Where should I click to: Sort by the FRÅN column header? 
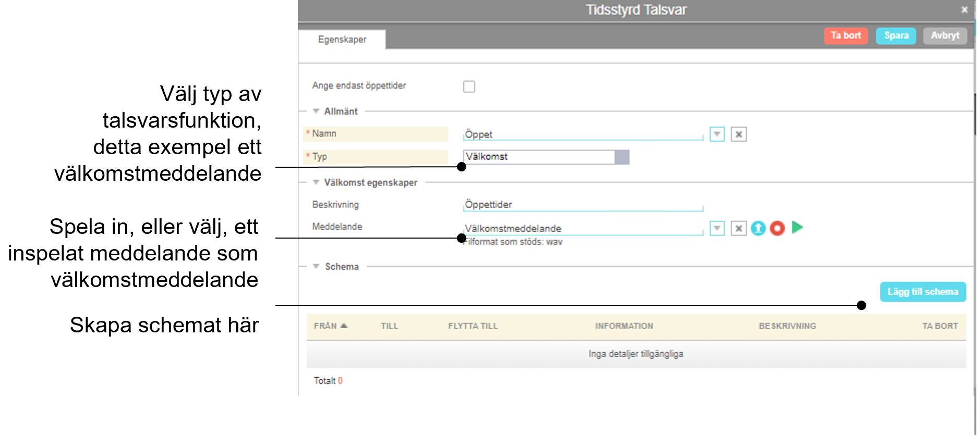pos(330,326)
